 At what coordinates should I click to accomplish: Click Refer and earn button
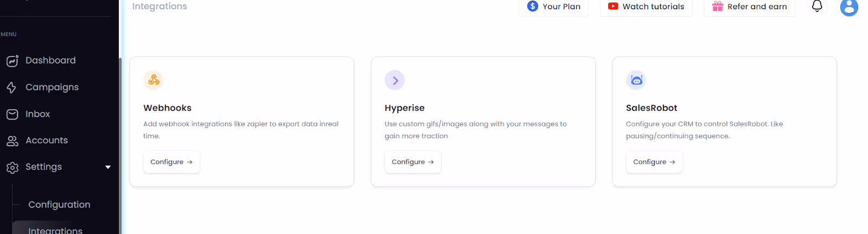coord(749,7)
